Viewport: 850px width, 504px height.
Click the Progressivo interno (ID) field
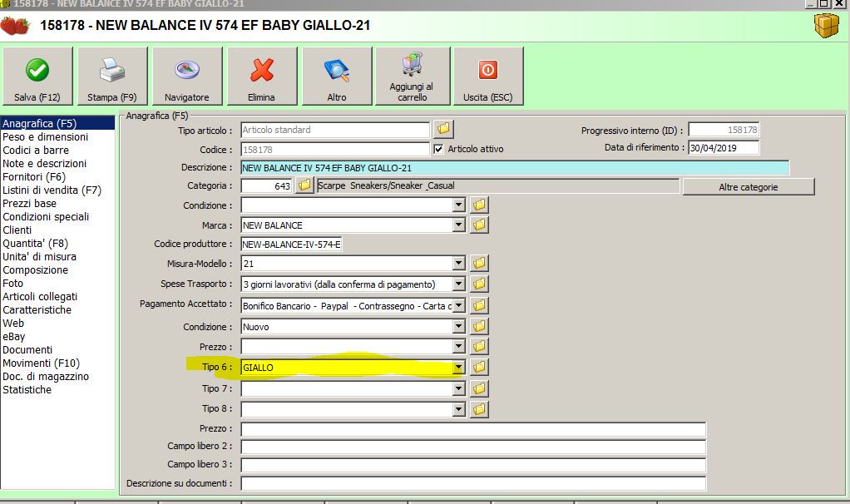coord(724,130)
